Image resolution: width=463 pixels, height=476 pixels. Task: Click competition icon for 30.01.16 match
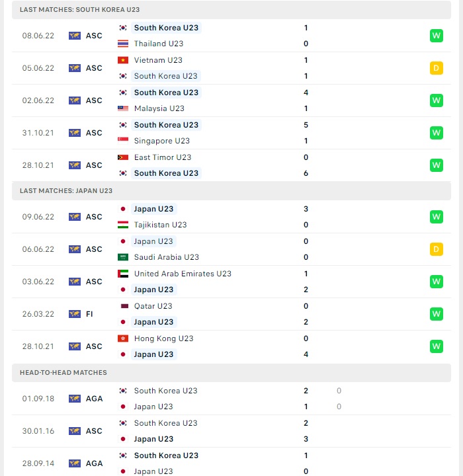pyautogui.click(x=75, y=431)
